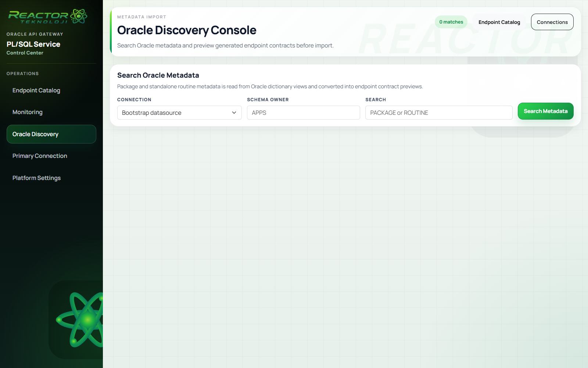Go to Monitoring section
588x368 pixels.
(51, 112)
